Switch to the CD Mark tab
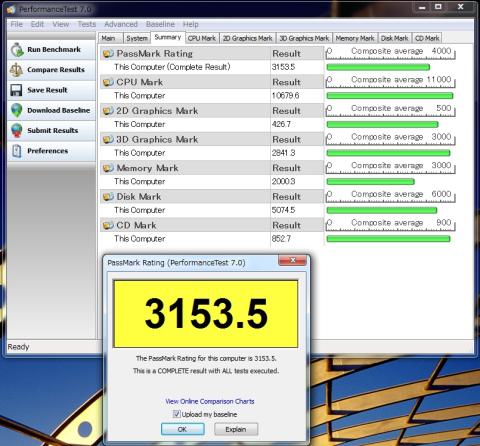The image size is (480, 446). pos(427,38)
